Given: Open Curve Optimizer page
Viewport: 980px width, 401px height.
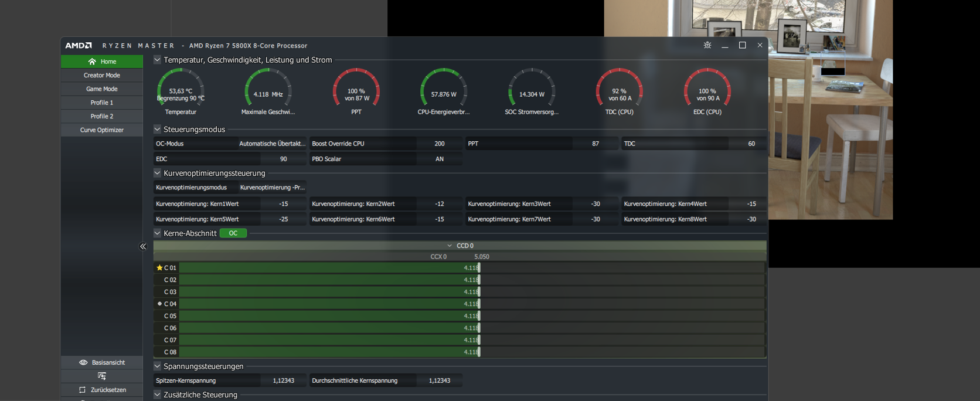Looking at the screenshot, I should (x=102, y=130).
